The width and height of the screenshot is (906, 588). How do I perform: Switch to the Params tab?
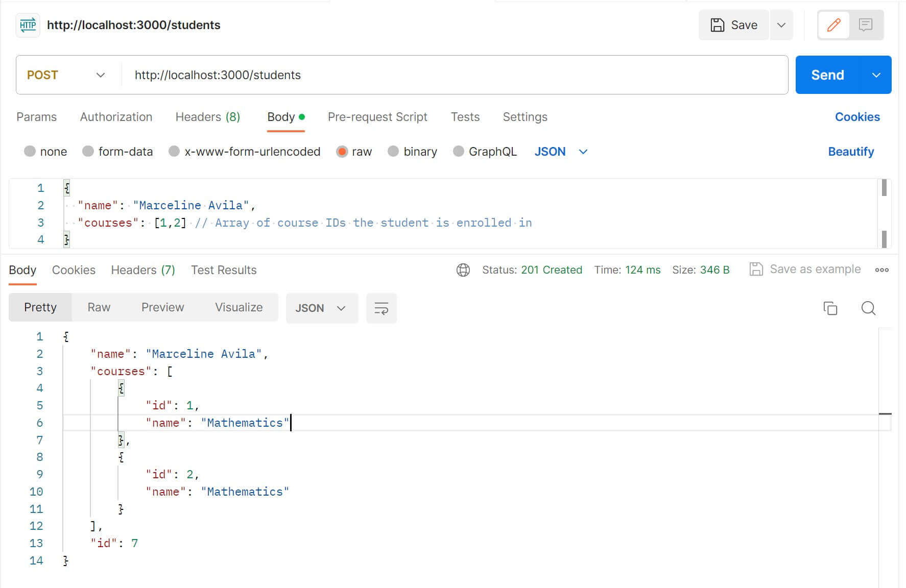36,117
